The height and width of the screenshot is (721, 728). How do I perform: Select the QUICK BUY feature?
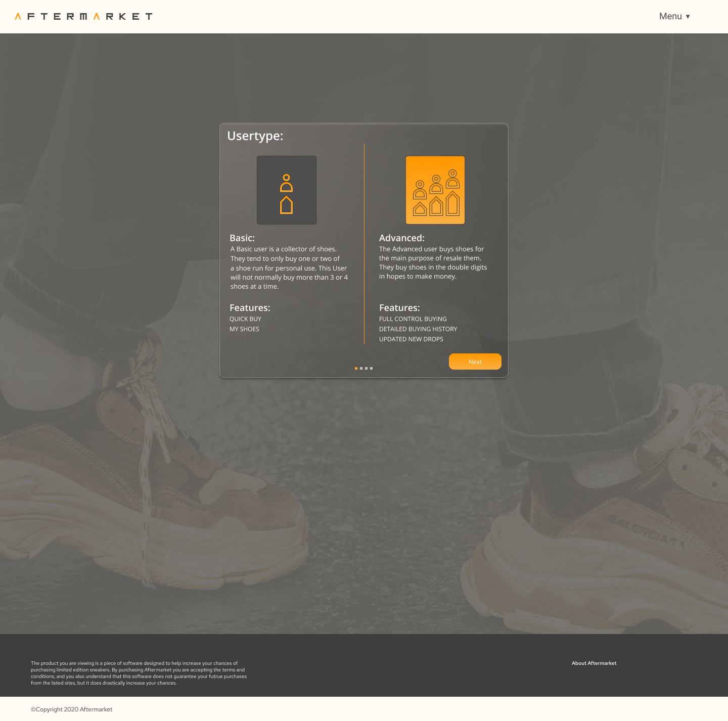point(245,319)
